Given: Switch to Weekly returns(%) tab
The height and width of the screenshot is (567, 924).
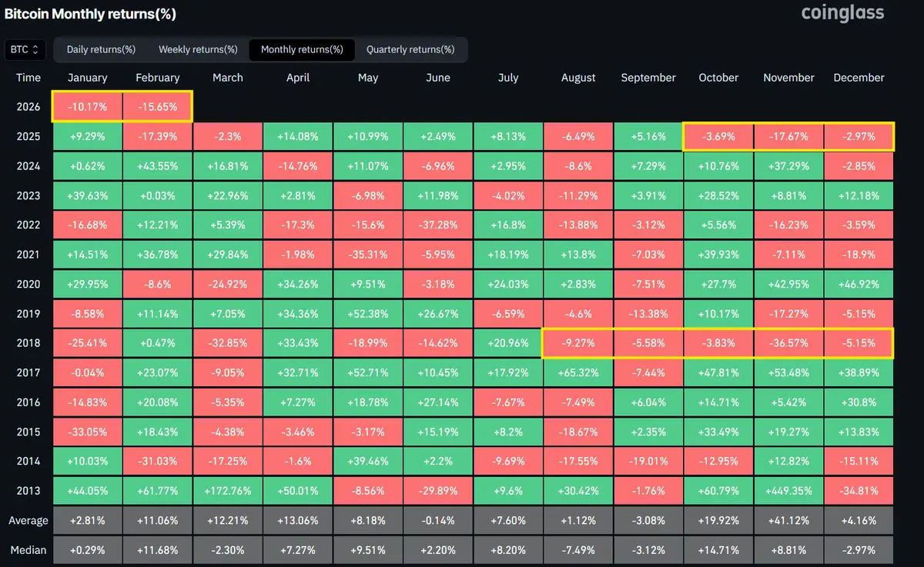Looking at the screenshot, I should pyautogui.click(x=198, y=49).
